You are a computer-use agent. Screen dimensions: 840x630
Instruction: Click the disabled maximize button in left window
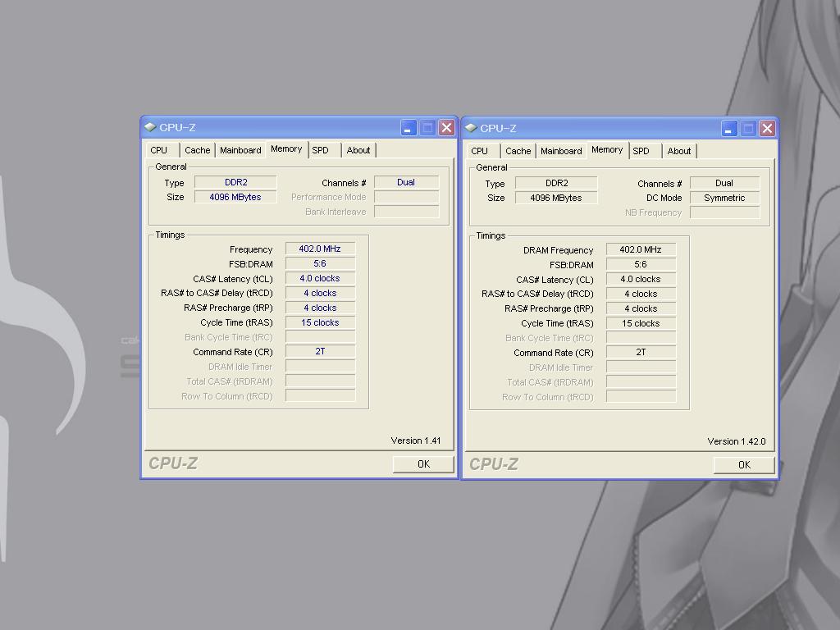click(x=427, y=128)
